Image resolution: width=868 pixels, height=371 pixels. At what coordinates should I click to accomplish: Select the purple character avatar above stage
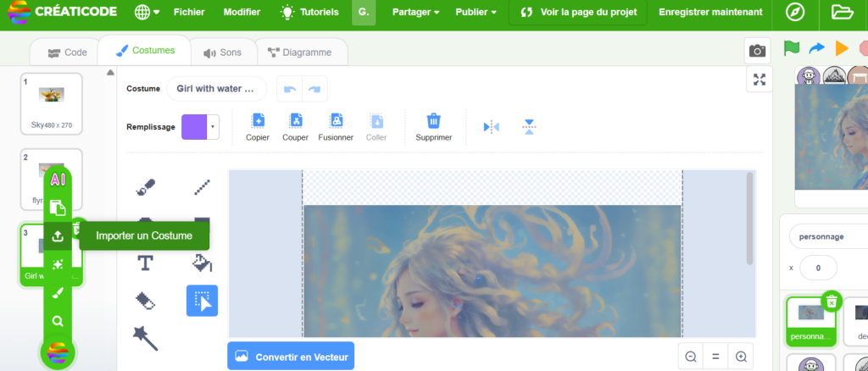pos(809,75)
